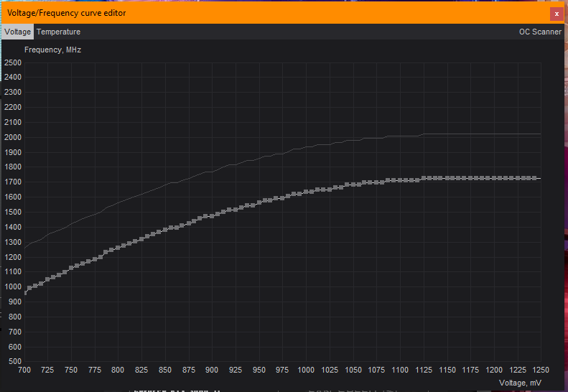This screenshot has width=568, height=392.
Task: Click the 825 voltage axis label
Action: click(x=141, y=370)
